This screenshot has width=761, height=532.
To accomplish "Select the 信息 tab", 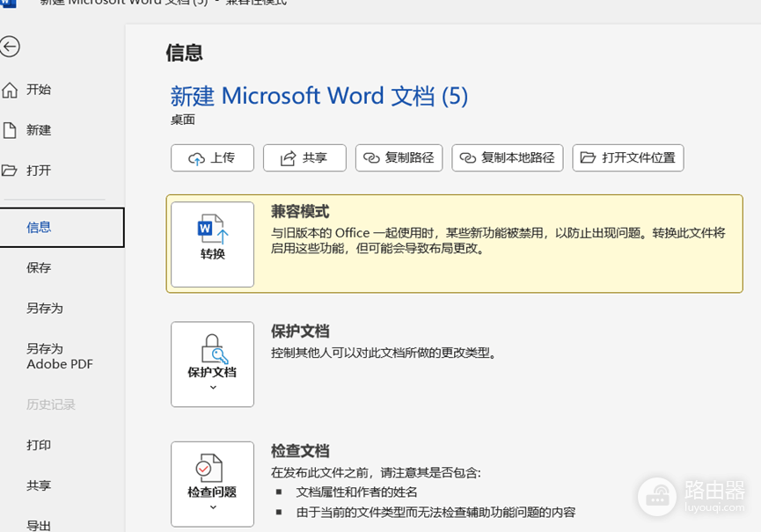I will tap(62, 228).
